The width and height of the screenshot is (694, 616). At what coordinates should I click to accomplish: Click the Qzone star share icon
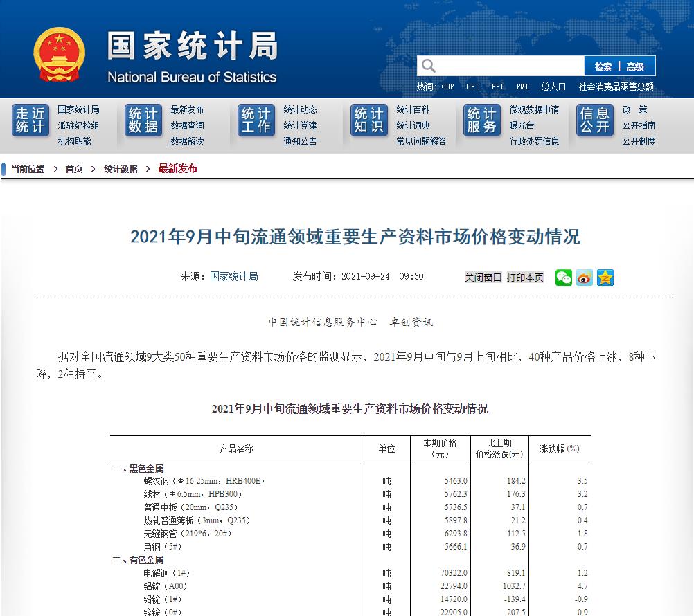(605, 278)
